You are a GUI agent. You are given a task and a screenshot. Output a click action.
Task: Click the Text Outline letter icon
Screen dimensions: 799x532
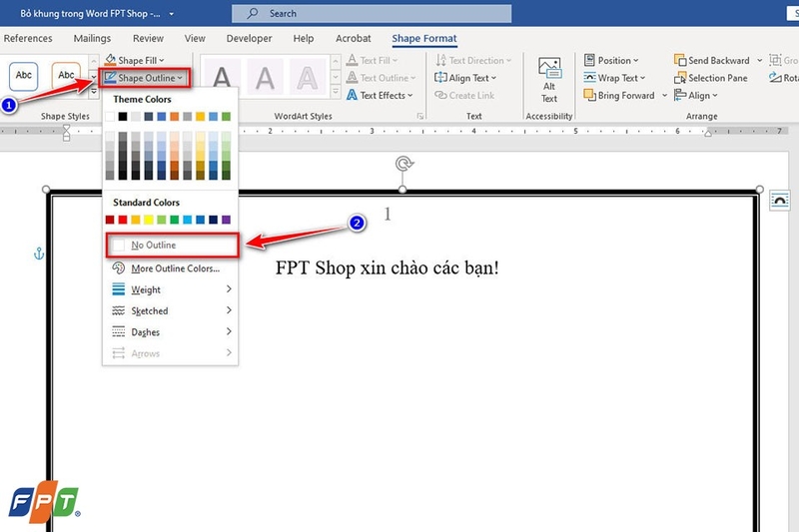352,78
